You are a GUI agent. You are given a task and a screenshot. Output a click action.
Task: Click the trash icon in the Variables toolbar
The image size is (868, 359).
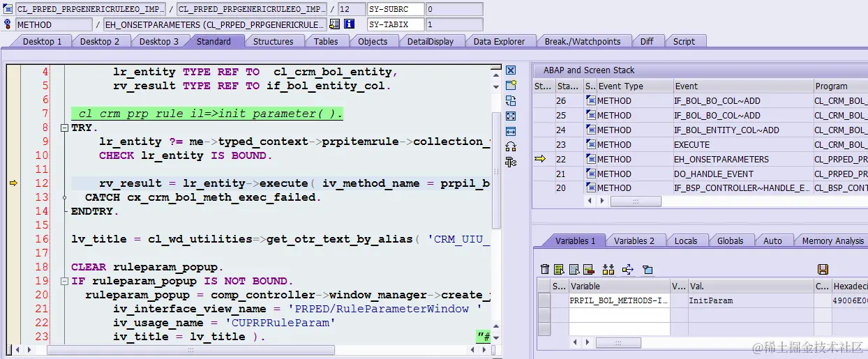click(545, 269)
